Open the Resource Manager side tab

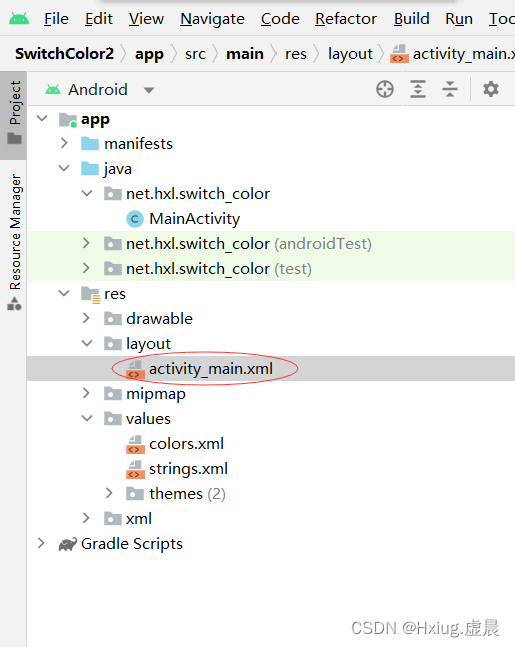[14, 241]
